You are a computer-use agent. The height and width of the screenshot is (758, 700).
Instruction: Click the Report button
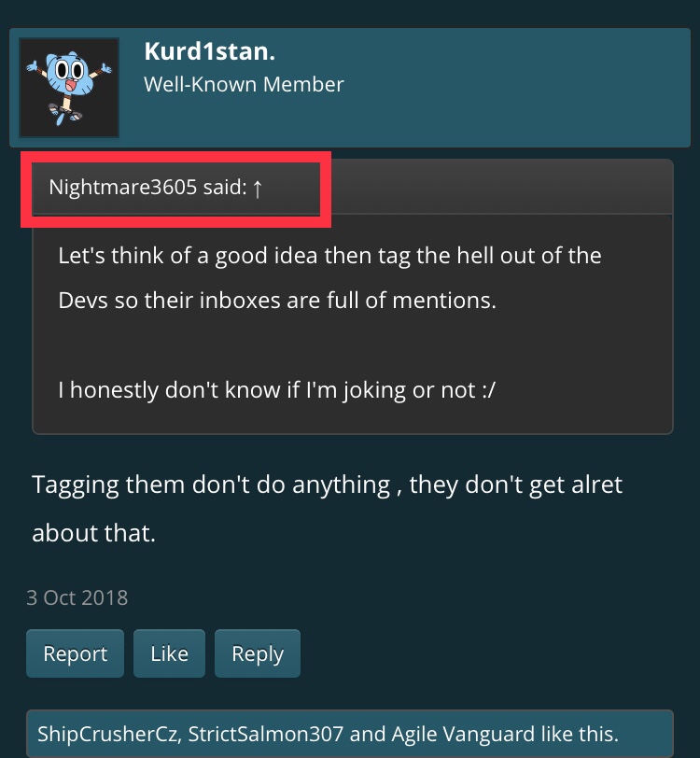[x=75, y=653]
